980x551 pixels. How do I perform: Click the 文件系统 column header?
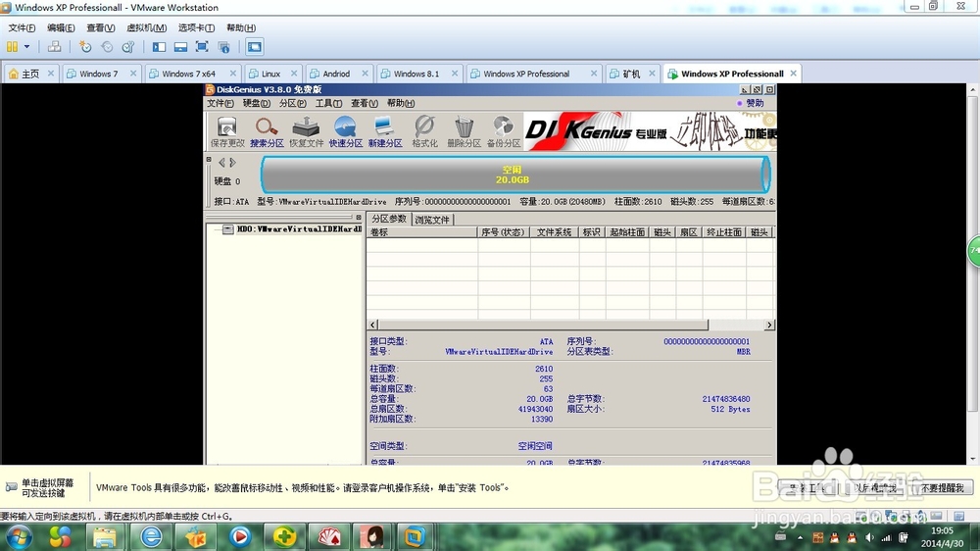[555, 232]
